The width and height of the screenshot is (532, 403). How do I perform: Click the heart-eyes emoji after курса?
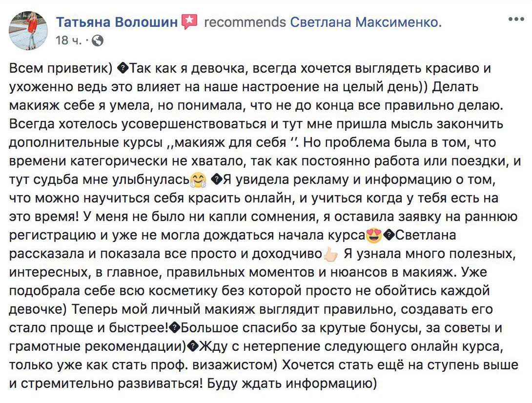coord(374,236)
